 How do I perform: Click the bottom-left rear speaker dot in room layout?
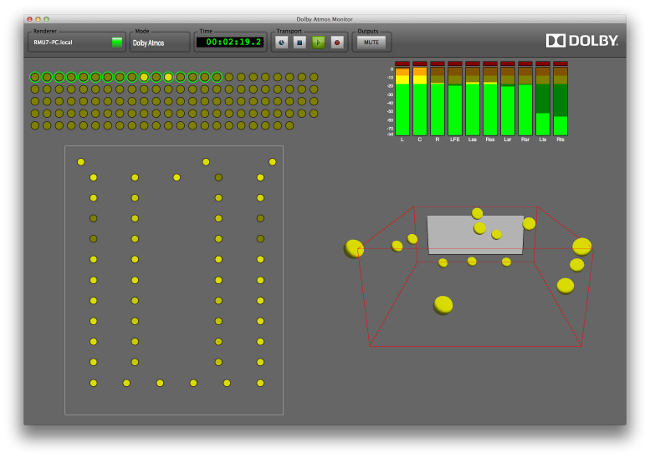(93, 383)
